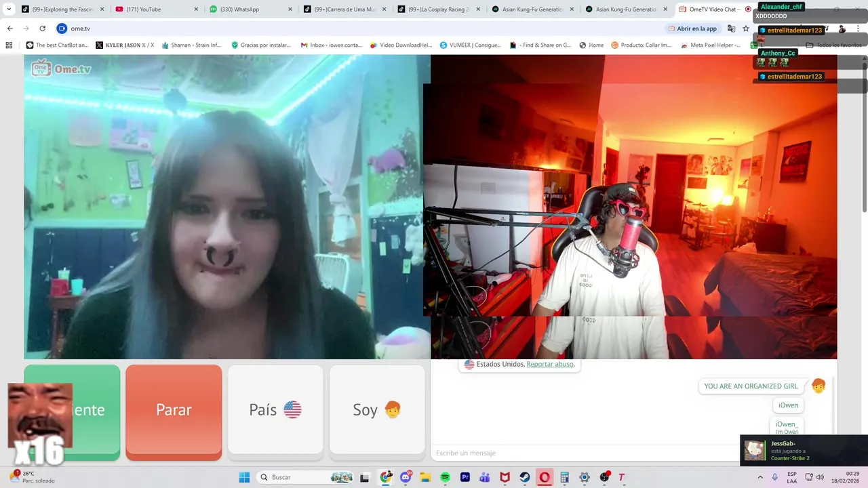Click the red Parar button
The height and width of the screenshot is (488, 868).
174,409
